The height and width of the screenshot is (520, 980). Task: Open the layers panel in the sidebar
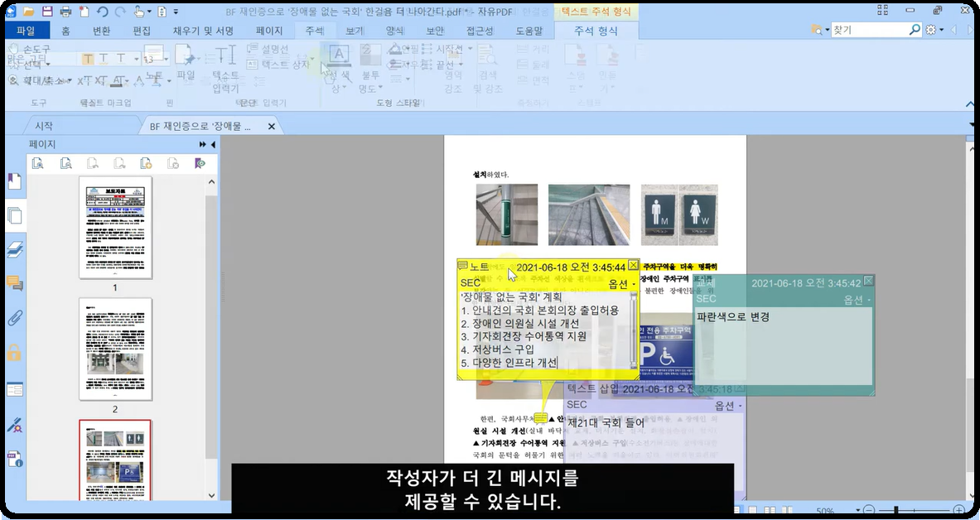15,249
